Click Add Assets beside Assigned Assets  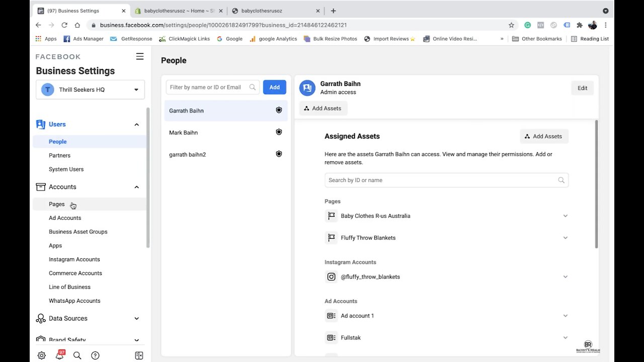coord(544,136)
